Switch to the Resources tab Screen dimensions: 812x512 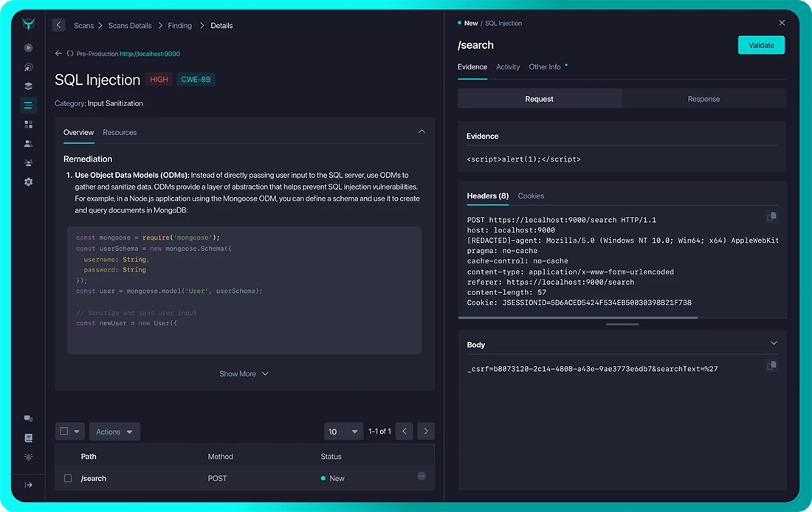[x=120, y=132]
